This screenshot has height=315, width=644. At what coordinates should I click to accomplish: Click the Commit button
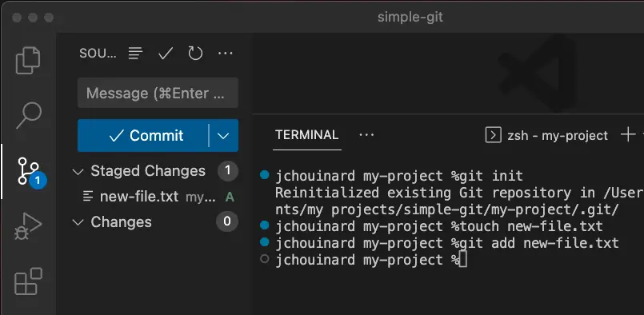coord(143,136)
